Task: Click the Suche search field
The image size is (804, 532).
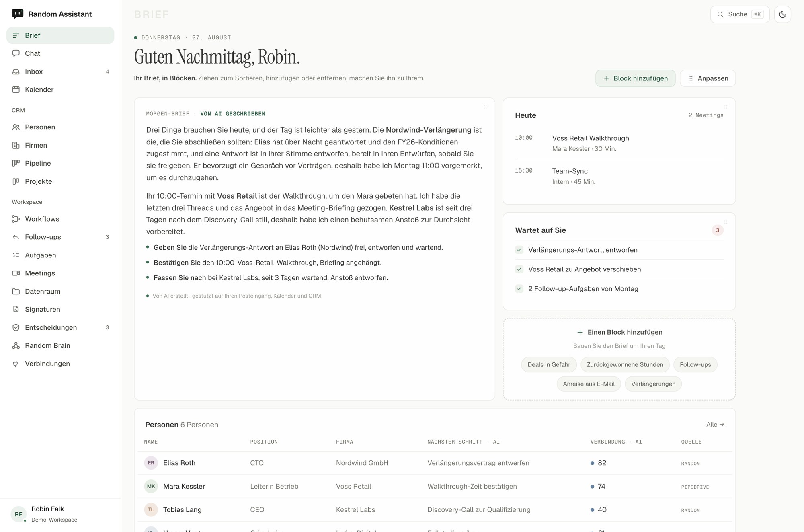Action: point(740,14)
